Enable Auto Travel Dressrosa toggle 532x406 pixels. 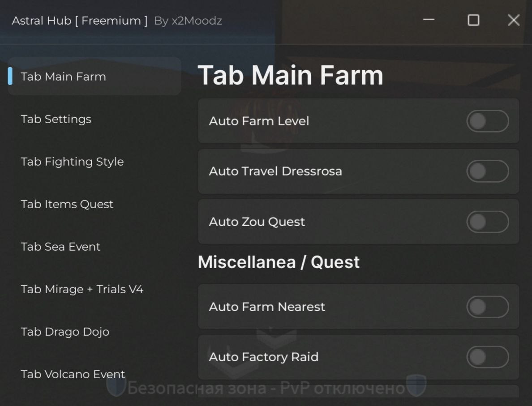(x=487, y=171)
